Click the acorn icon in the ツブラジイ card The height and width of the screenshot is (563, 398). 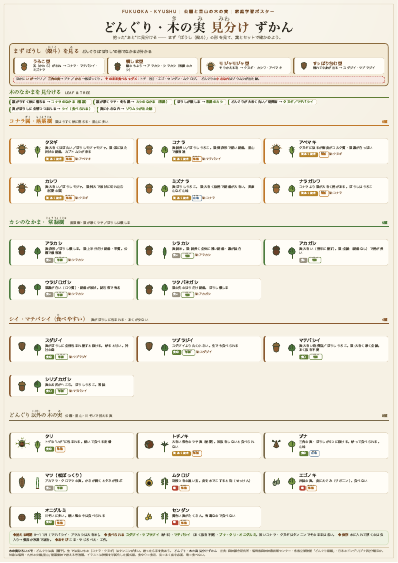[x=149, y=347]
